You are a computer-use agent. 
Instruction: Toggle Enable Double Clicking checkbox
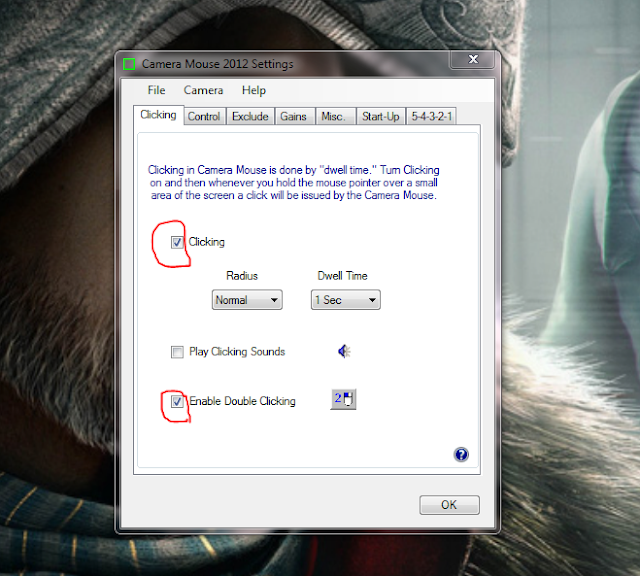[177, 401]
